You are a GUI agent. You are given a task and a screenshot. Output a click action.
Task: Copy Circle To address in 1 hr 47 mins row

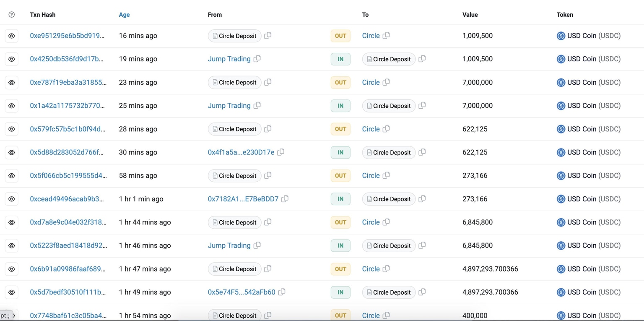(x=386, y=269)
